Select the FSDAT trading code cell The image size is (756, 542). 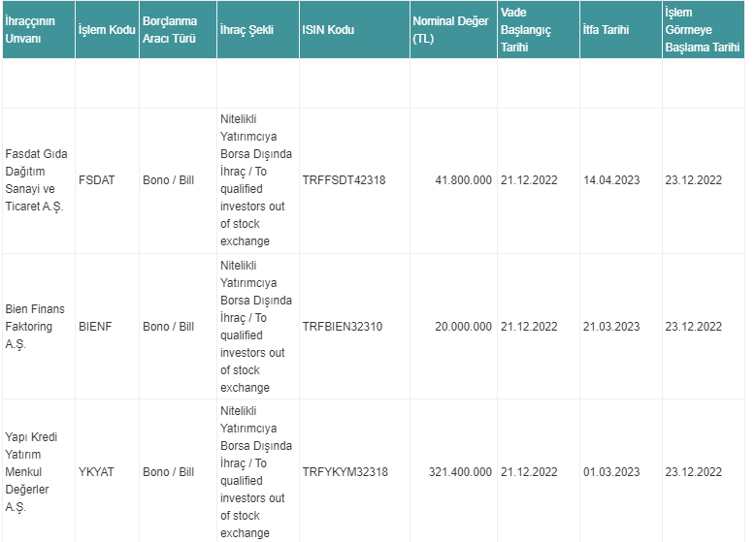(107, 180)
